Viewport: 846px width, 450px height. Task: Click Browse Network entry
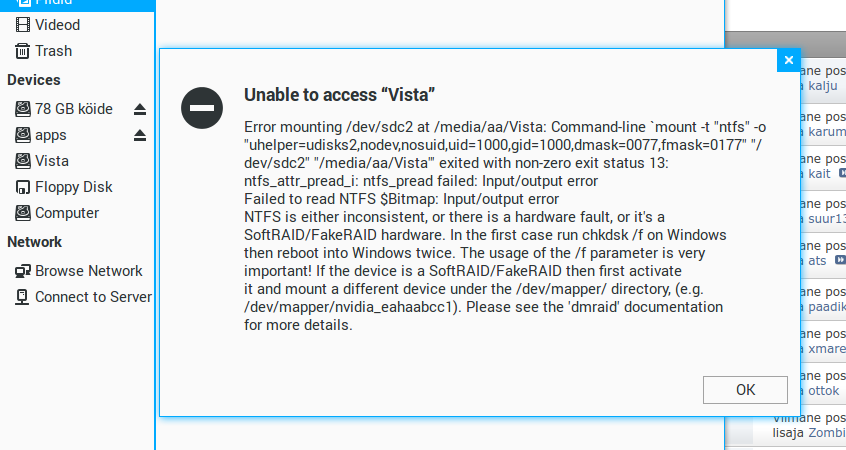[88, 271]
